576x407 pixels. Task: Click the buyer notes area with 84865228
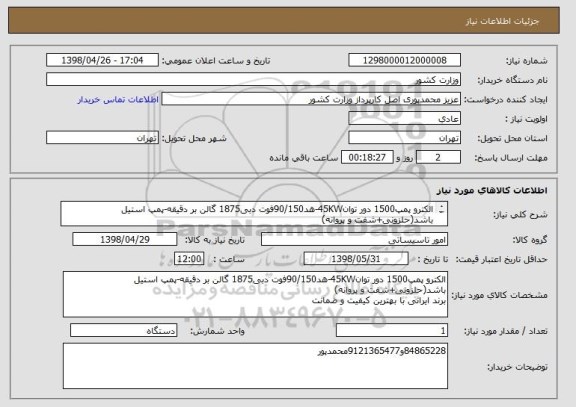(x=255, y=366)
